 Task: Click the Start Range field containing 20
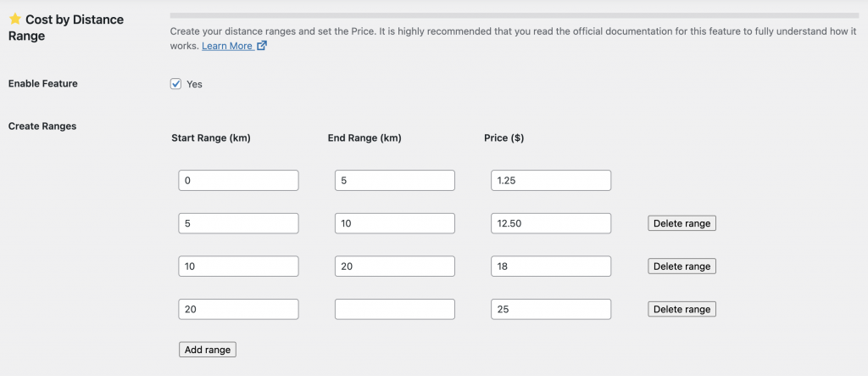[x=238, y=309]
